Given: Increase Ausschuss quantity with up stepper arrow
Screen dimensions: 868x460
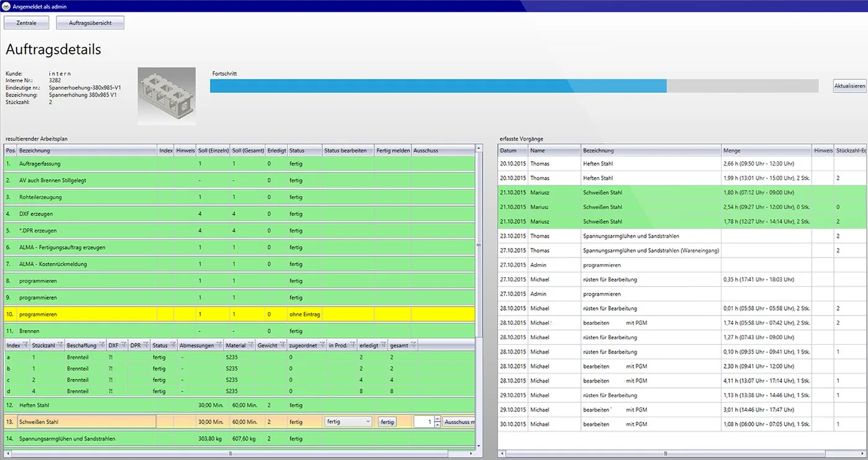Looking at the screenshot, I should pyautogui.click(x=437, y=419).
